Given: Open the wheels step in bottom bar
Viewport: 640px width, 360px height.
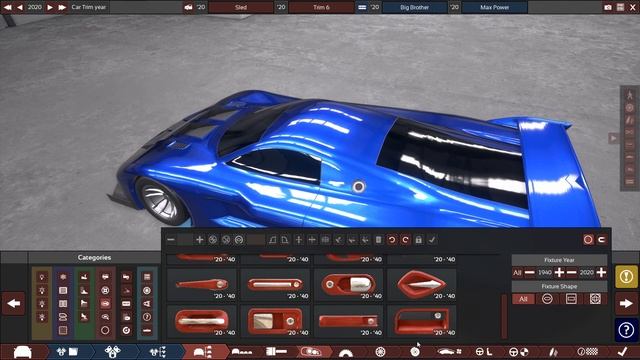Looking at the screenshot, I should (380, 351).
